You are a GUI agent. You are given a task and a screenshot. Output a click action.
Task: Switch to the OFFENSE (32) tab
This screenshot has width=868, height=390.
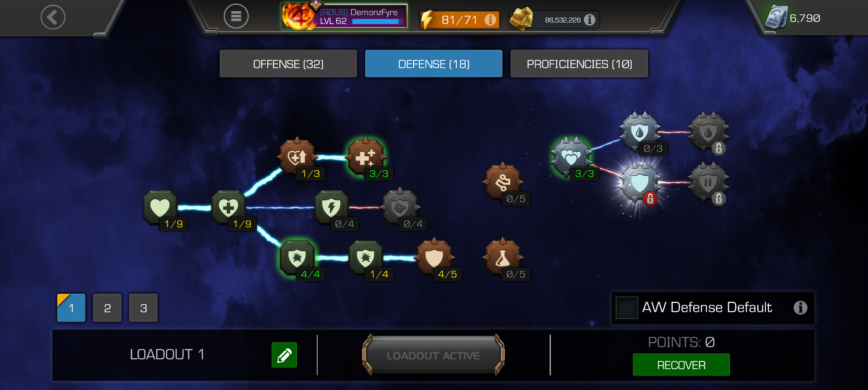pyautogui.click(x=288, y=63)
